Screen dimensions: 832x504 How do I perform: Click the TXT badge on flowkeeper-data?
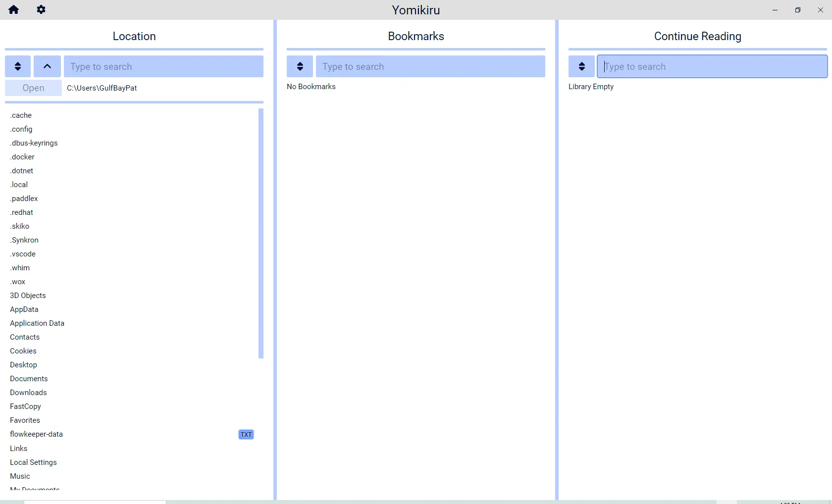(246, 435)
